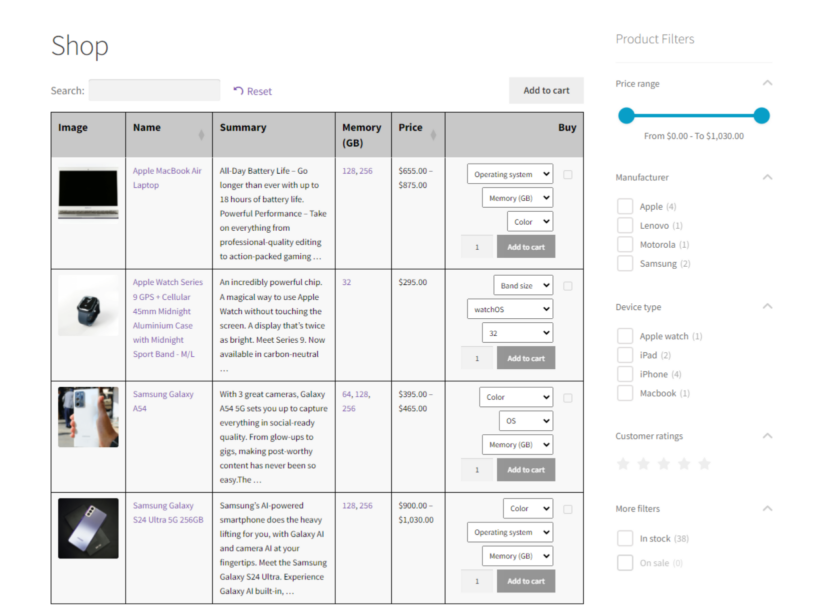The image size is (820, 607).
Task: Open the Color dropdown for the Galaxy A54
Action: coord(516,397)
